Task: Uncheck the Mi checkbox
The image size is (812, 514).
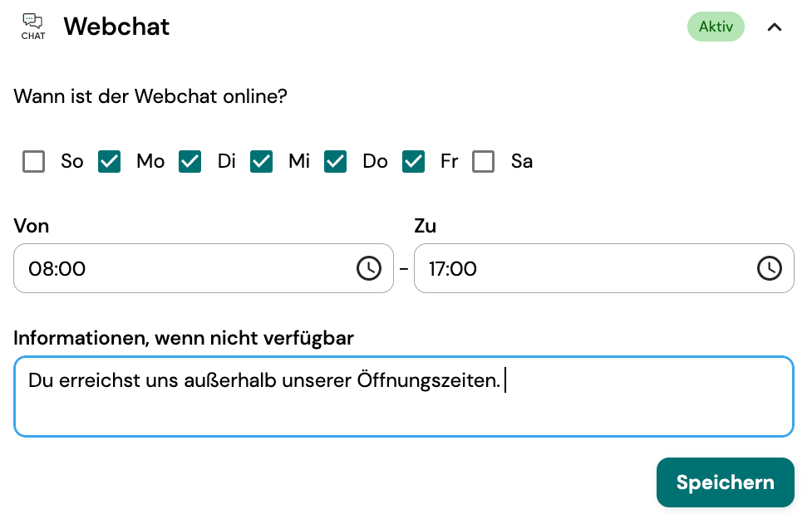Action: (x=262, y=161)
